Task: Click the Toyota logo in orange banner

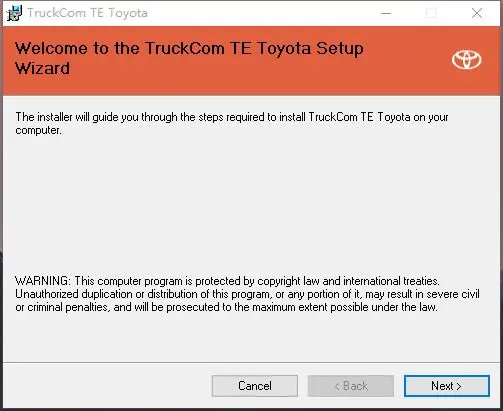Action: 467,60
